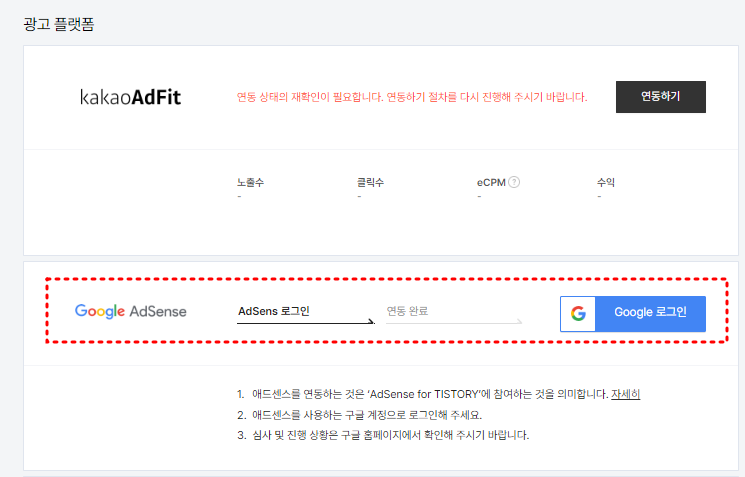Screen dimensions: 745x477
Task: Open the eCPM help question-mark icon
Action: coord(514,182)
